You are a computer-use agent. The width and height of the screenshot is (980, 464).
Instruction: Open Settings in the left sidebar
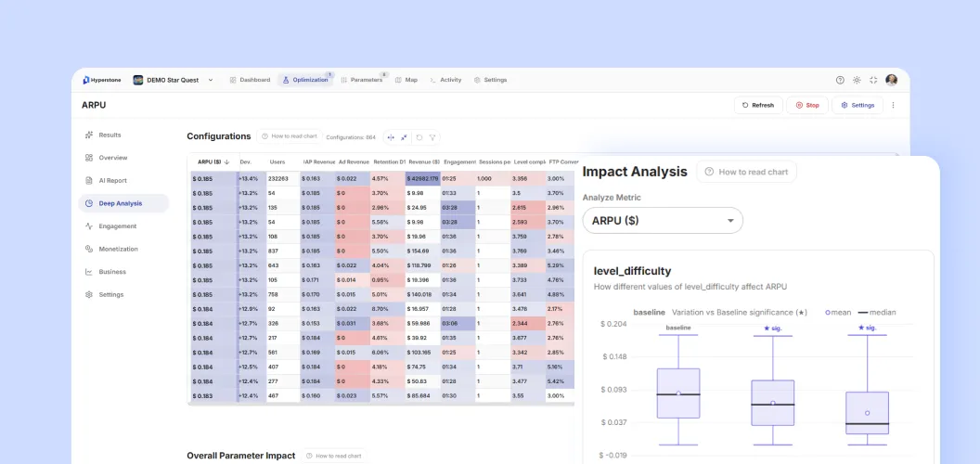(x=123, y=294)
